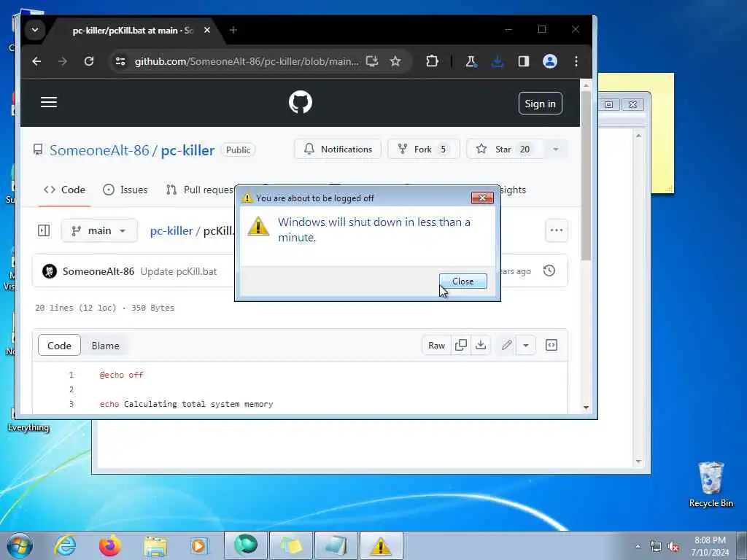747x560 pixels.
Task: Open the Raw file view
Action: [436, 345]
